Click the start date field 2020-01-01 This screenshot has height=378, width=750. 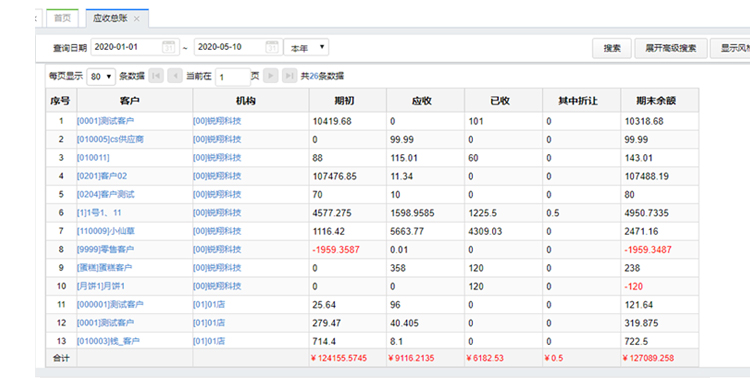pos(135,47)
